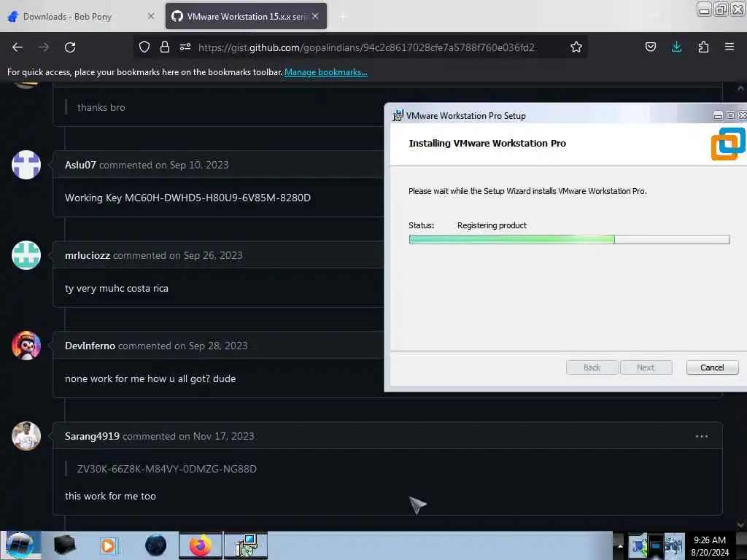Open the shield tracking protection icon
747x560 pixels.
click(144, 47)
